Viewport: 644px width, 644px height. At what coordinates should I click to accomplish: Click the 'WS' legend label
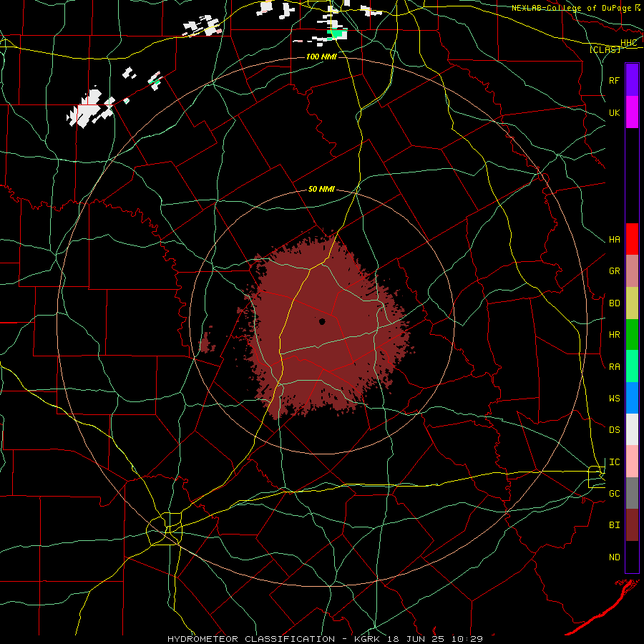pos(614,399)
